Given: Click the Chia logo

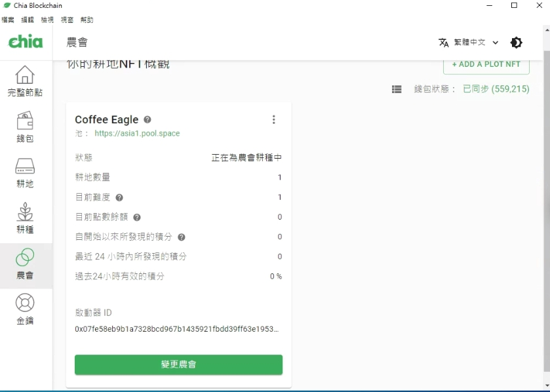Looking at the screenshot, I should (26, 42).
